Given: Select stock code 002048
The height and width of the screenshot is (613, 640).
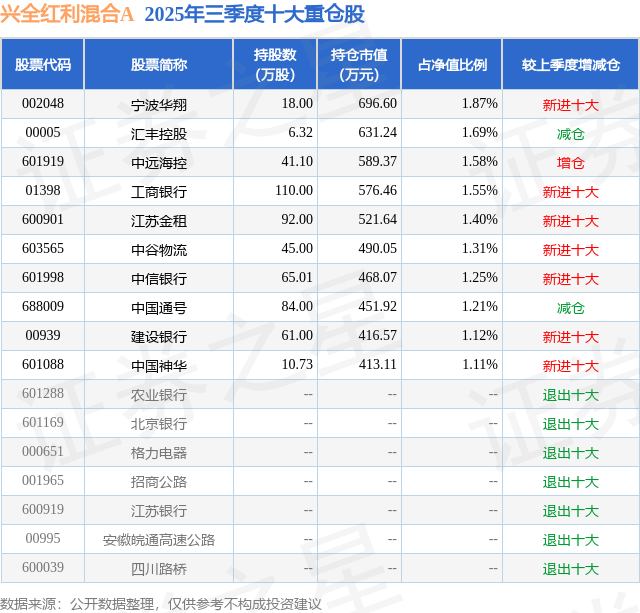Looking at the screenshot, I should pyautogui.click(x=43, y=104).
